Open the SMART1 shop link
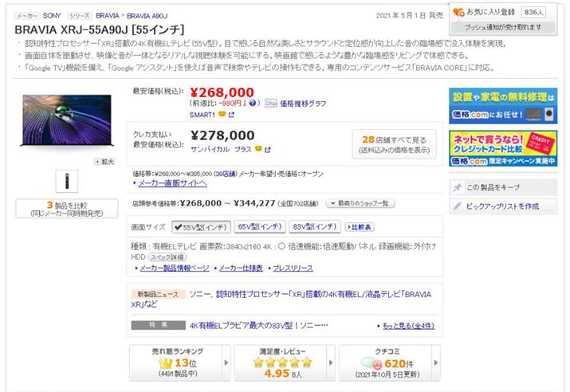This screenshot has height=392, width=570. click(202, 115)
